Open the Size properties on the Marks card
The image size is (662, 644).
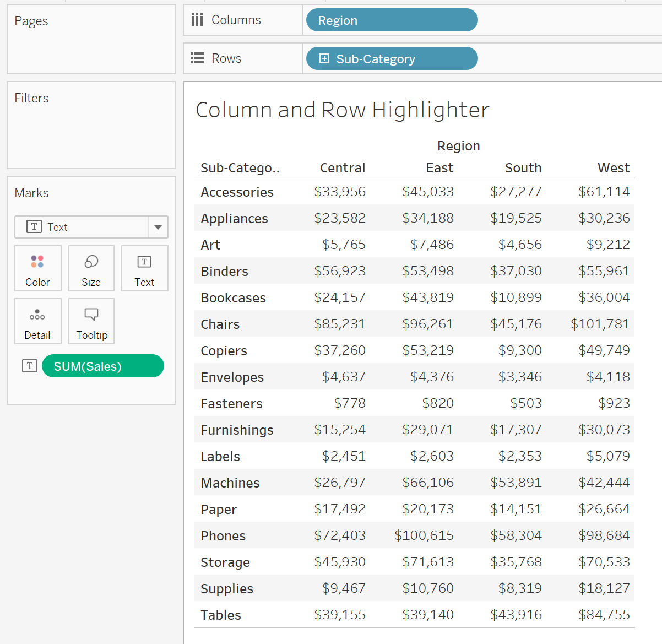tap(91, 268)
